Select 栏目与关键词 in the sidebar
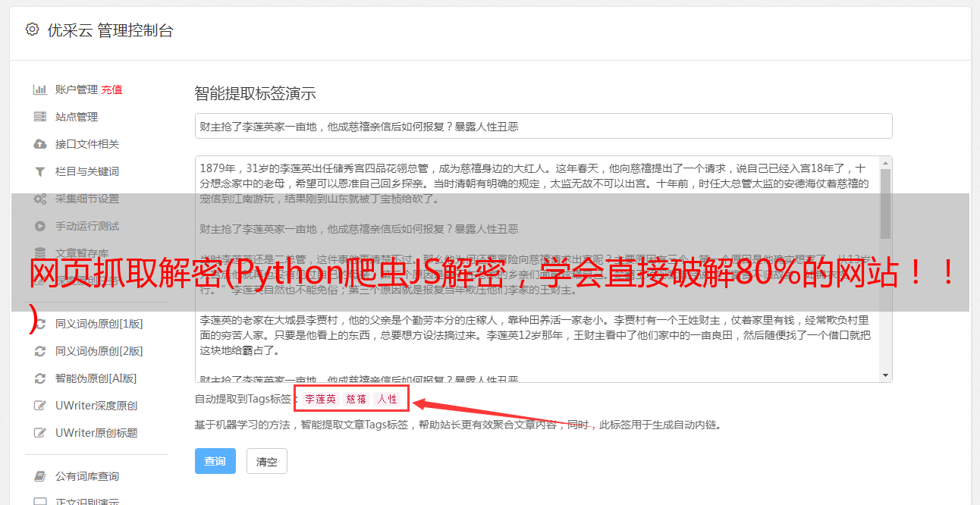Viewport: 980px width, 505px height. click(x=86, y=171)
